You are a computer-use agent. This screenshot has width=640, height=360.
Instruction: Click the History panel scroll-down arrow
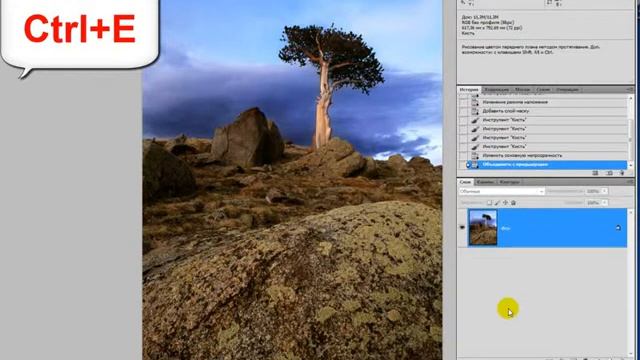point(631,165)
